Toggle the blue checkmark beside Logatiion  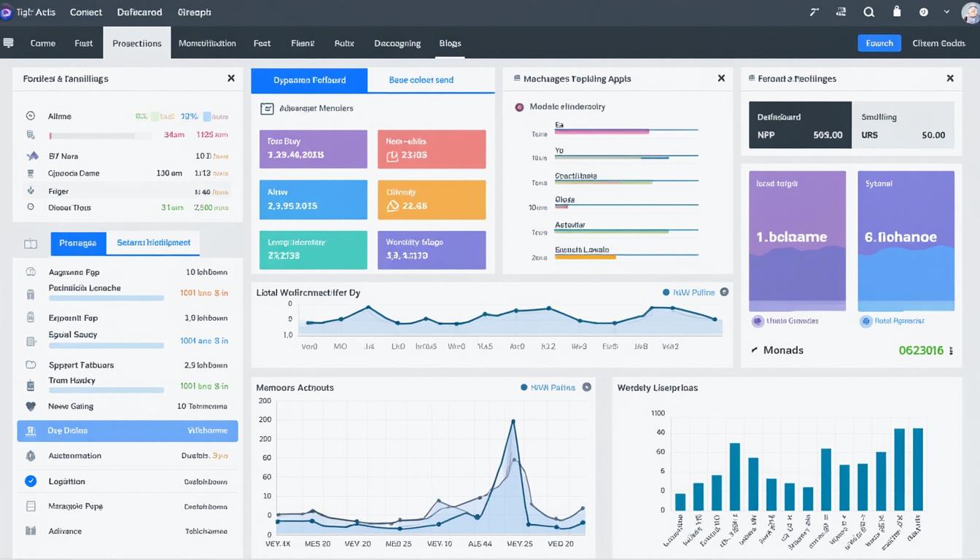coord(31,481)
